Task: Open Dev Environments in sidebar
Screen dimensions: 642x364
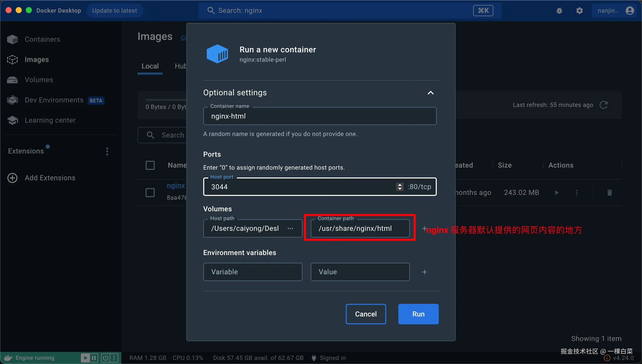Action: [54, 100]
